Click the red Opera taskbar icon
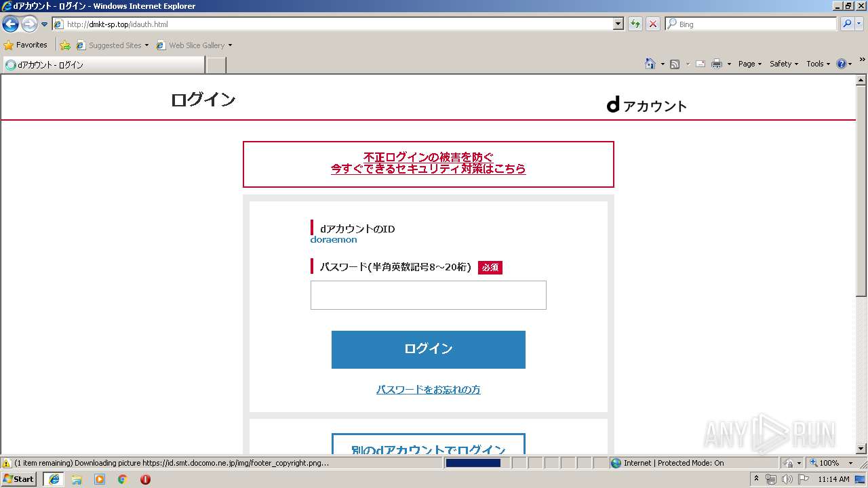 tap(145, 479)
